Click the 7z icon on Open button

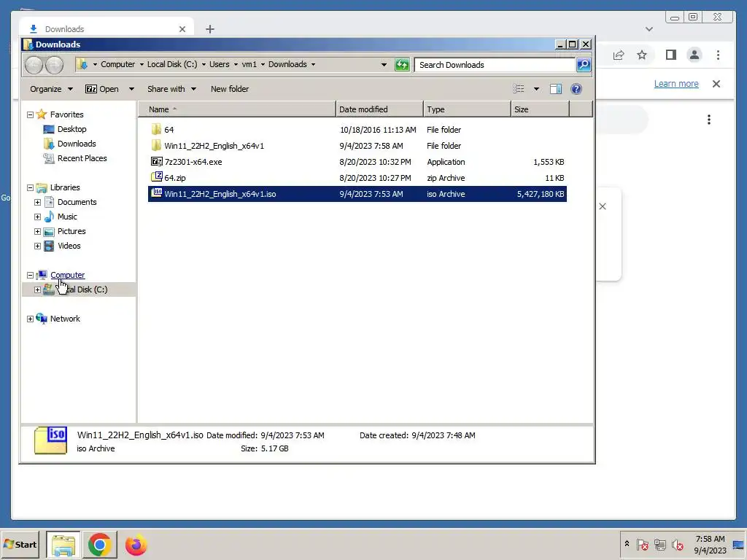coord(91,89)
